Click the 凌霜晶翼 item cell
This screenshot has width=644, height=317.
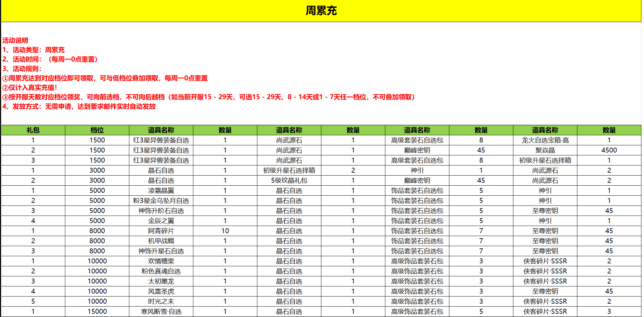(161, 191)
